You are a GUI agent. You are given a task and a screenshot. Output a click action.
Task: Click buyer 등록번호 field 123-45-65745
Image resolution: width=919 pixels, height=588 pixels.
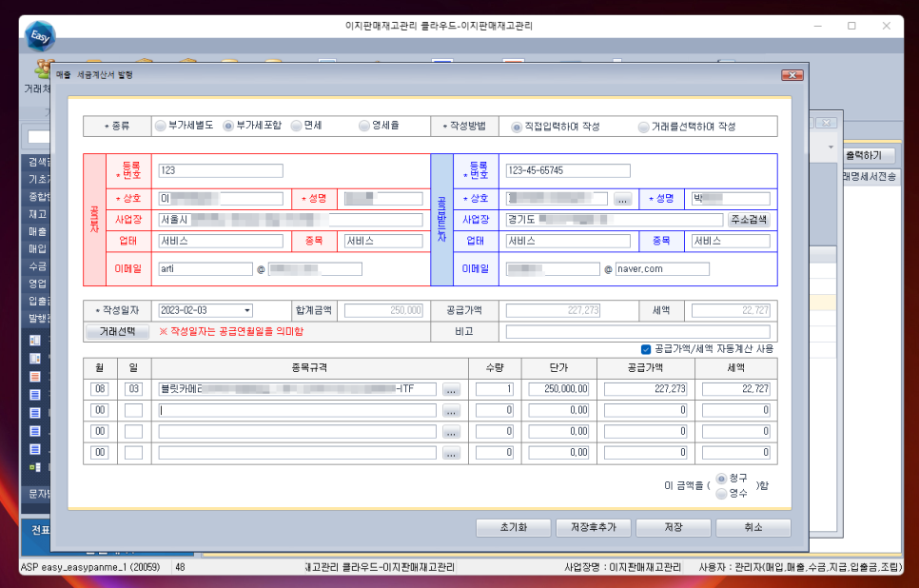[x=568, y=170]
